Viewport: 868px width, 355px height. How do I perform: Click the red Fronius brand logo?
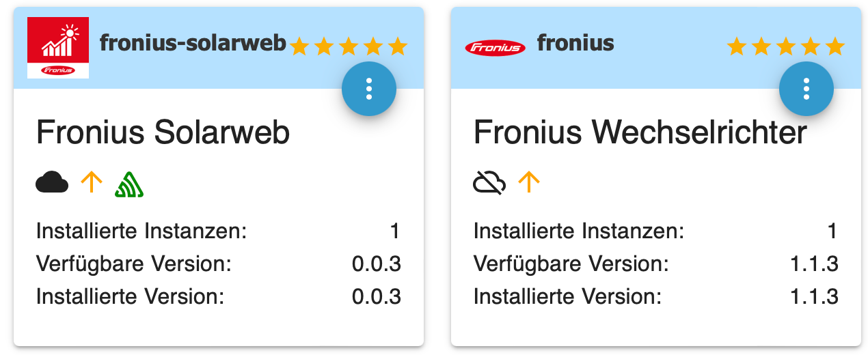tap(495, 47)
